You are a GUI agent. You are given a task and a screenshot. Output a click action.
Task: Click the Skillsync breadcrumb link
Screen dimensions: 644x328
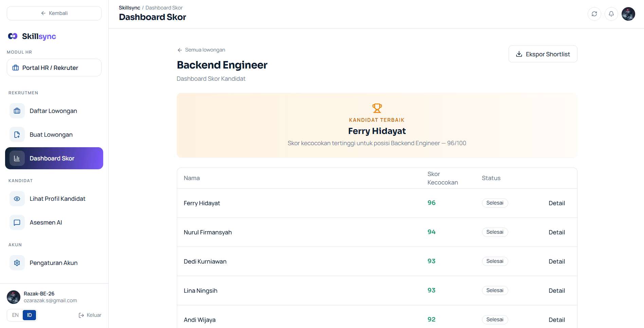coord(129,7)
